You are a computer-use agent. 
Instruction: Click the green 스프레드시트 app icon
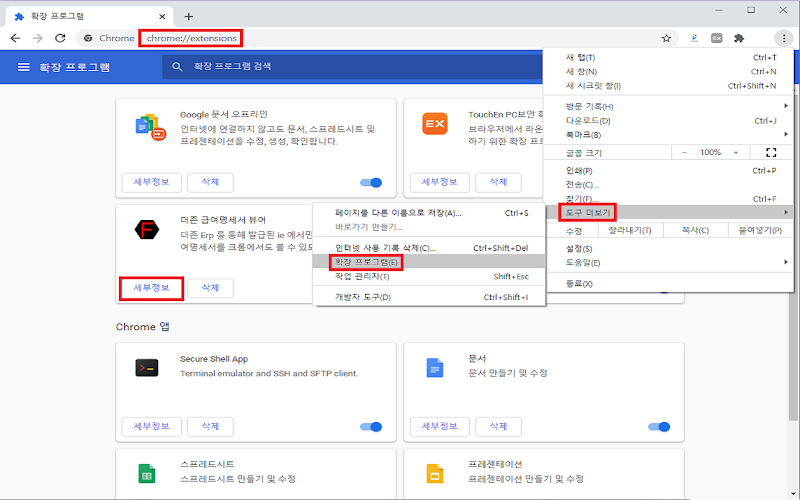[x=147, y=473]
